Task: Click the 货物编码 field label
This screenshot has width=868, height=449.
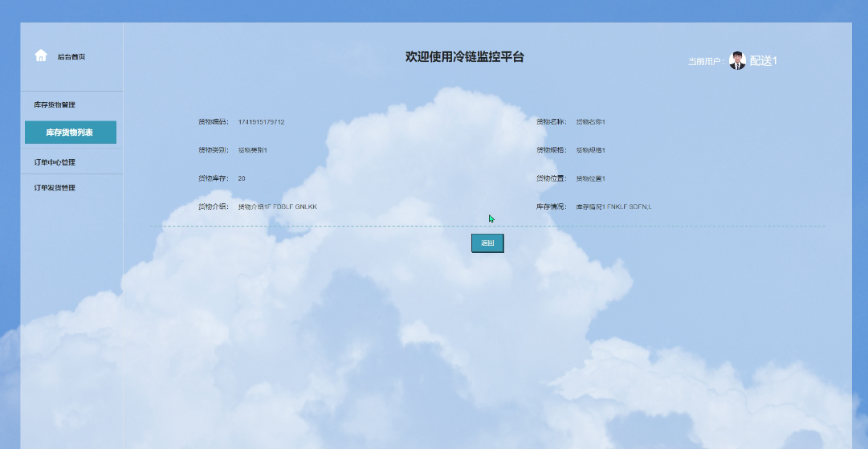Action: pyautogui.click(x=213, y=122)
